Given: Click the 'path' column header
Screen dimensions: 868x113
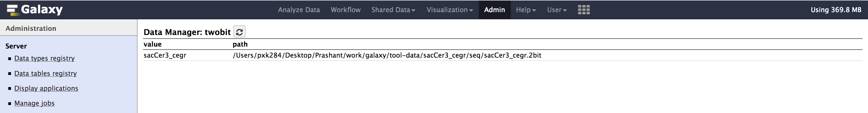Looking at the screenshot, I should [x=240, y=44].
